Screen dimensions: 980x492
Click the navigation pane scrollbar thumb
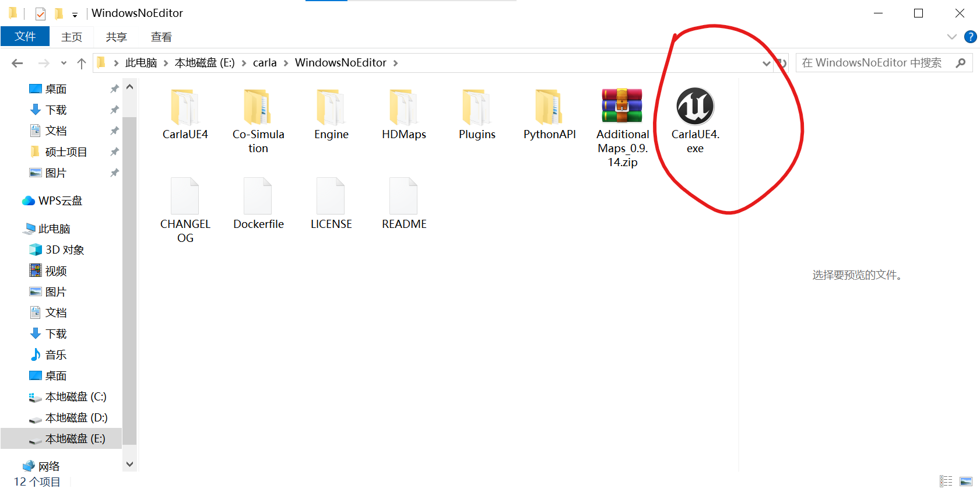coord(130,281)
